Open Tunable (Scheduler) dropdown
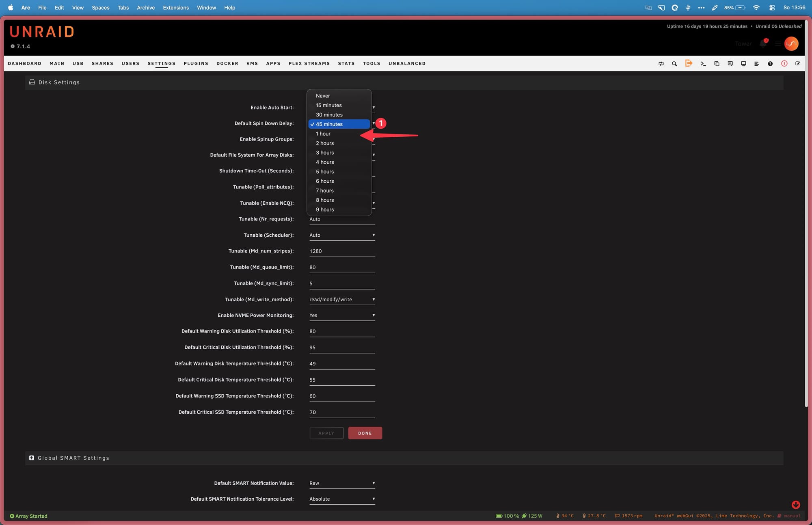This screenshot has height=525, width=812. pos(341,235)
